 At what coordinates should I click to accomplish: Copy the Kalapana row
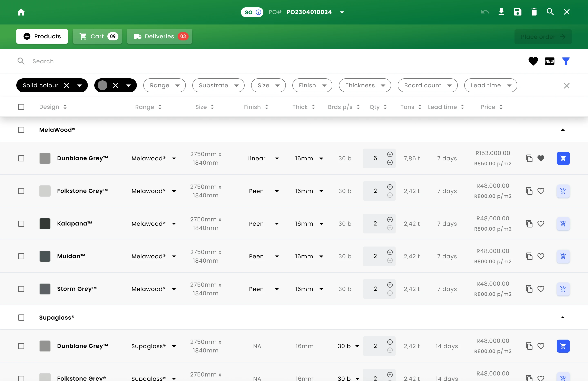coord(529,224)
